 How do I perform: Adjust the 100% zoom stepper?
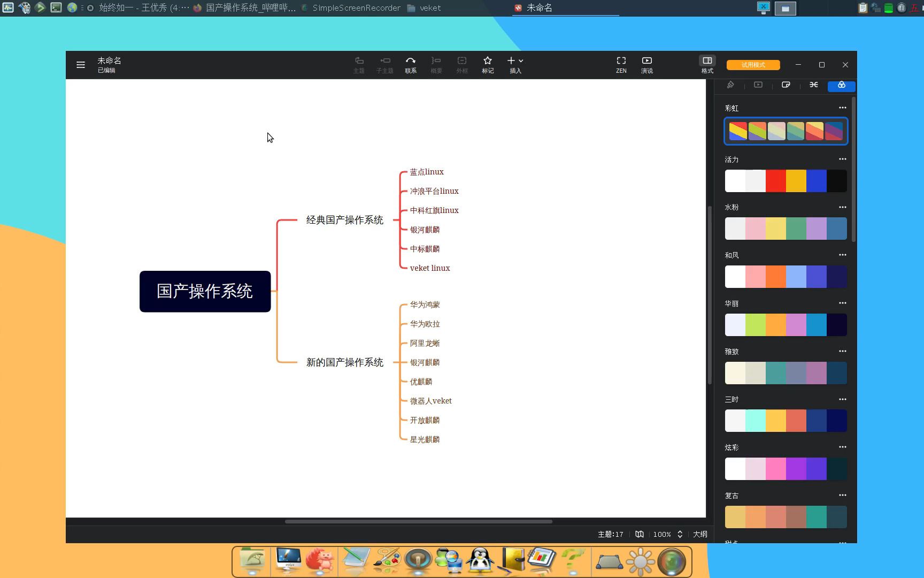[x=680, y=534]
